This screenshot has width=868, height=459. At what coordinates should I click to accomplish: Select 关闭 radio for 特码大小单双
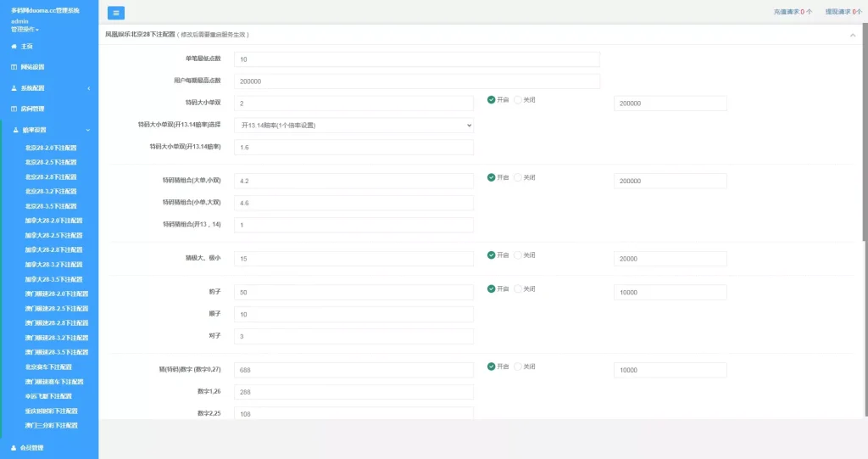point(518,100)
